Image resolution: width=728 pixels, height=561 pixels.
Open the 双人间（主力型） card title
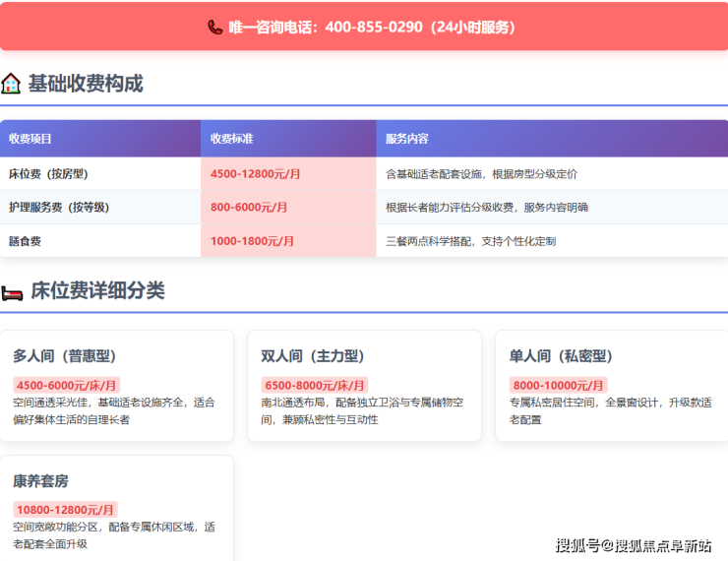point(313,356)
